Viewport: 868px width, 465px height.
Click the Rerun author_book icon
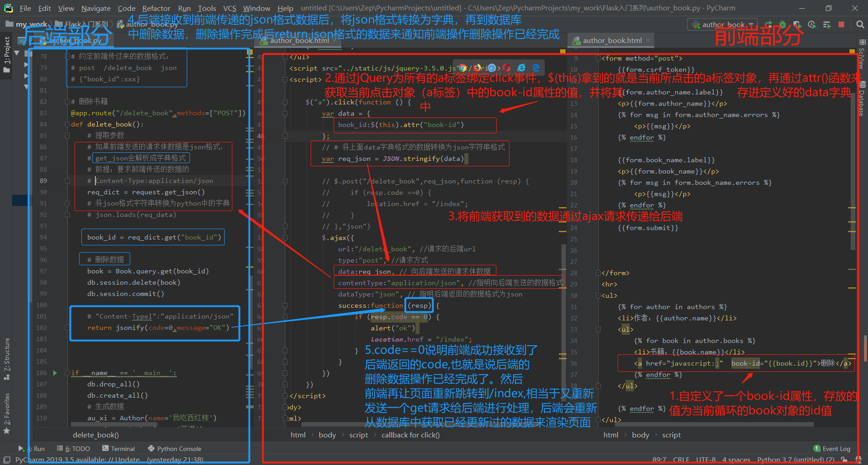(x=769, y=24)
